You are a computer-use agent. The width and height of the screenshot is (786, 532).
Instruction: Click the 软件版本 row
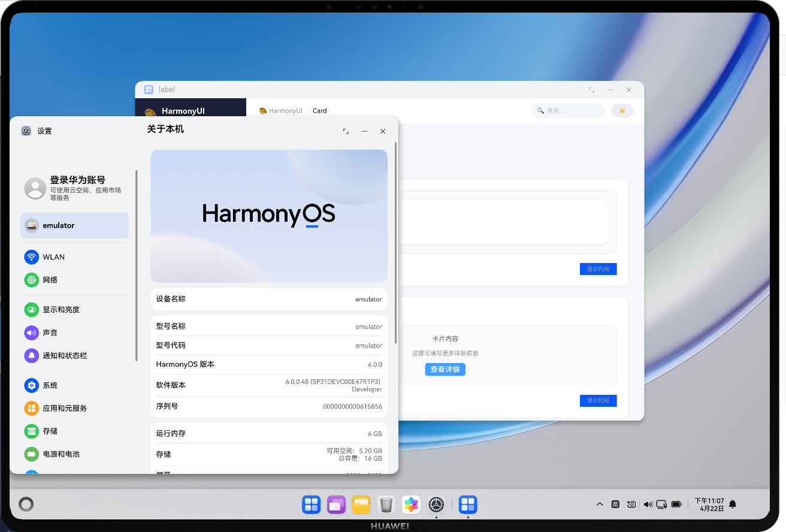click(269, 385)
